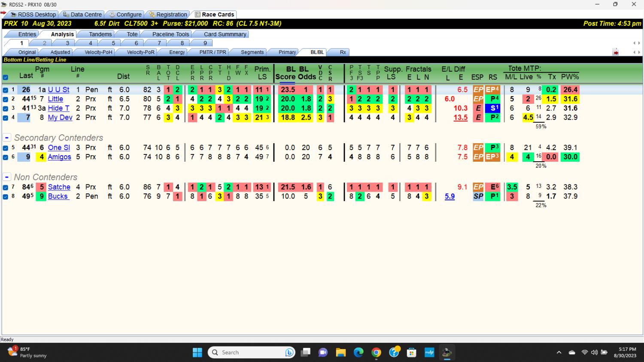
Task: Collapse the Secondary Contenders group
Action: [x=7, y=138]
